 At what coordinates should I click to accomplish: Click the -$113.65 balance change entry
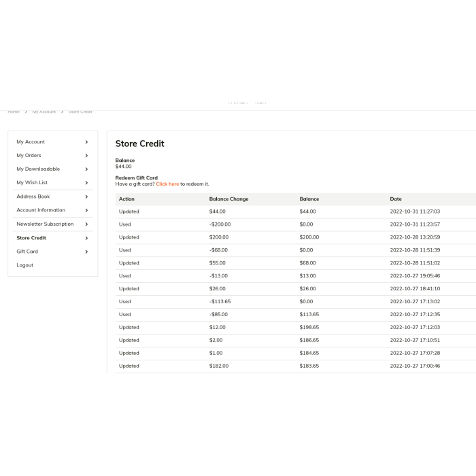coord(220,301)
